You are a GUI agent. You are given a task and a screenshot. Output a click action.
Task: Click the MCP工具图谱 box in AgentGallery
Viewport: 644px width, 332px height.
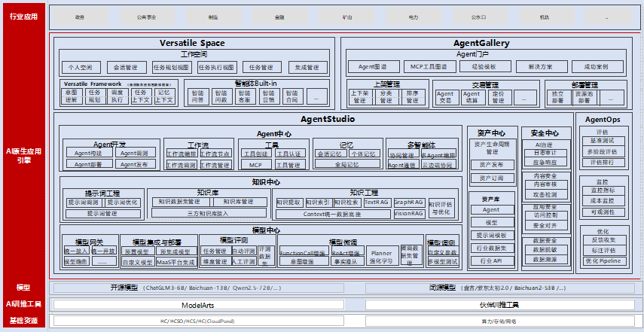point(426,66)
